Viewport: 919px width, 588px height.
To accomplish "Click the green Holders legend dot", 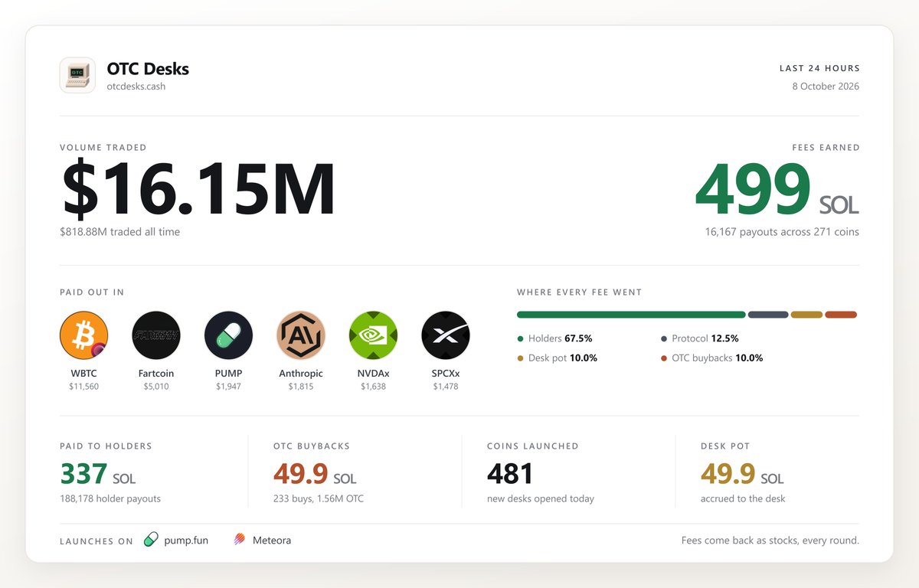I will (x=521, y=338).
